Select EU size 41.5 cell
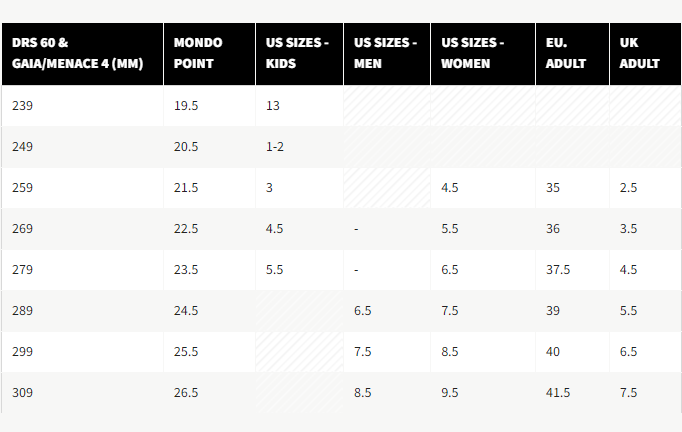 point(558,393)
